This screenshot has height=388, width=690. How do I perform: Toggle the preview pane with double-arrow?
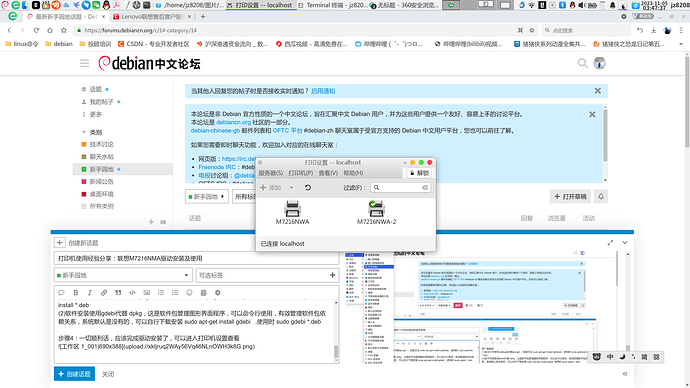625,373
